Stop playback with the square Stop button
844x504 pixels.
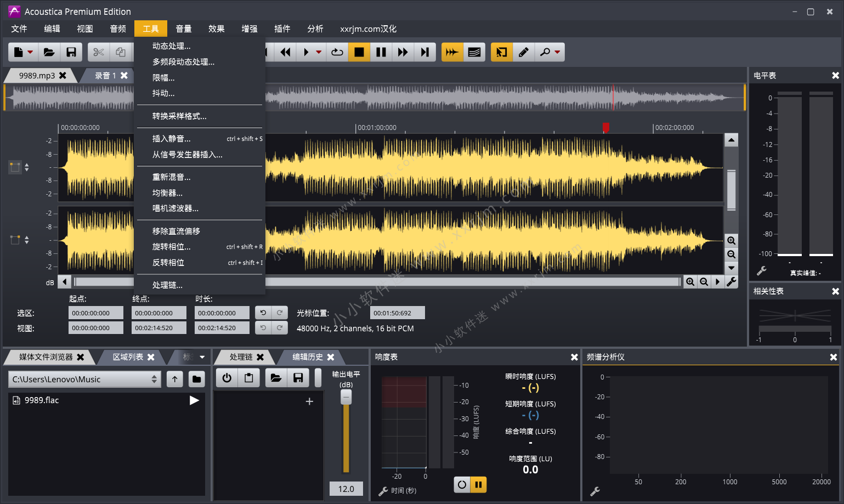tap(359, 52)
